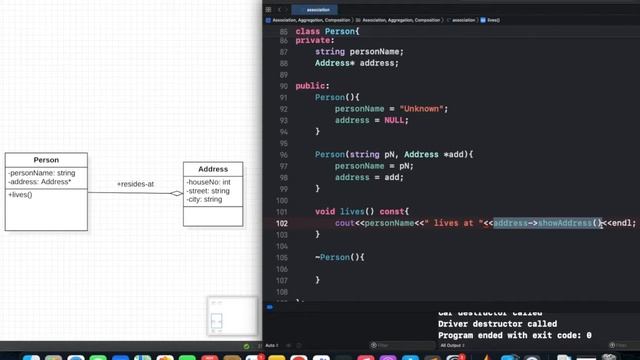This screenshot has width=640, height=360.
Task: Select the -street: string attribute
Action: (208, 191)
